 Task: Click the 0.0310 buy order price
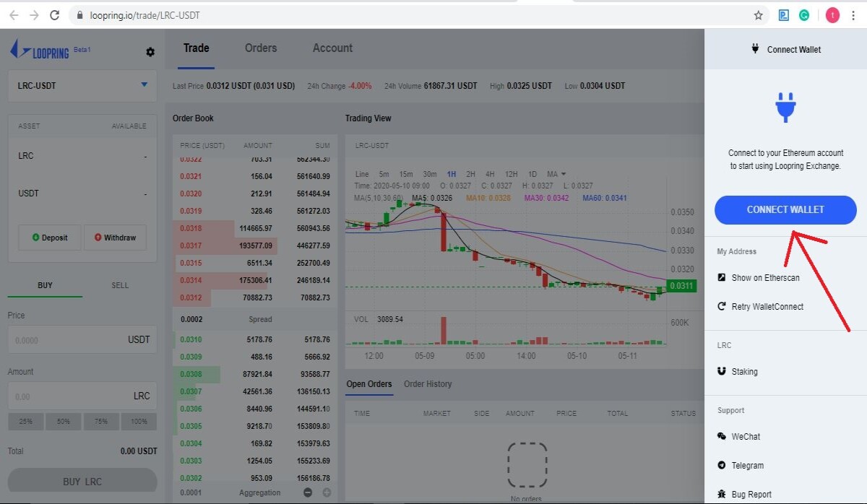tap(191, 339)
